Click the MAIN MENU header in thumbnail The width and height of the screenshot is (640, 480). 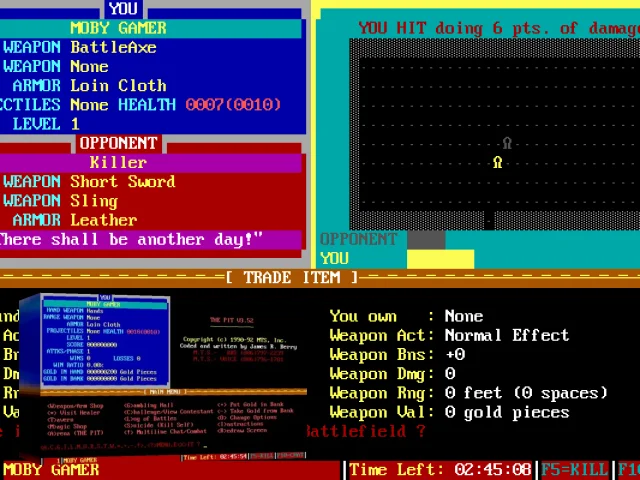[x=165, y=392]
